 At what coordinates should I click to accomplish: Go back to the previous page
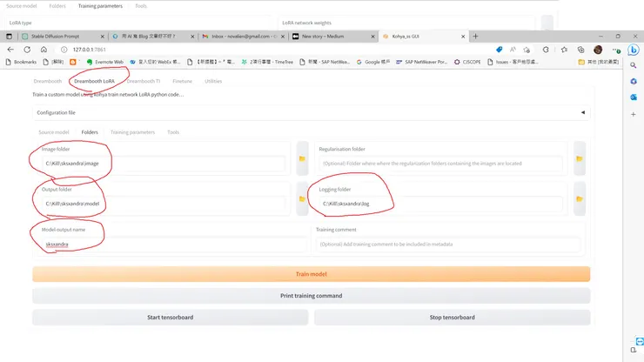coord(10,50)
